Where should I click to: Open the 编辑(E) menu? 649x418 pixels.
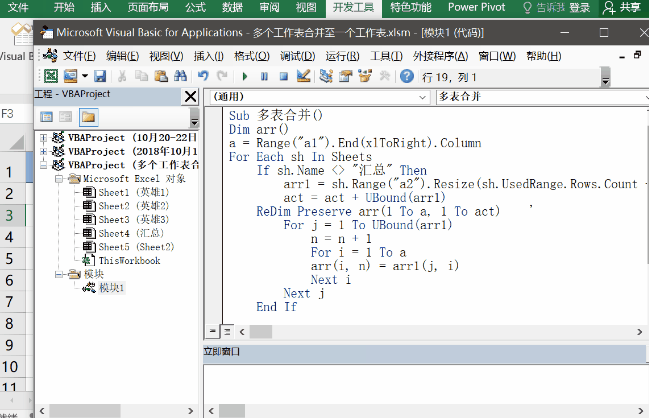click(122, 56)
